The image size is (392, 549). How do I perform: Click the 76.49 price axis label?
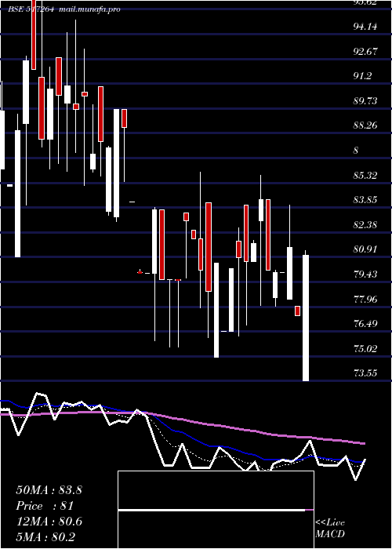(365, 324)
